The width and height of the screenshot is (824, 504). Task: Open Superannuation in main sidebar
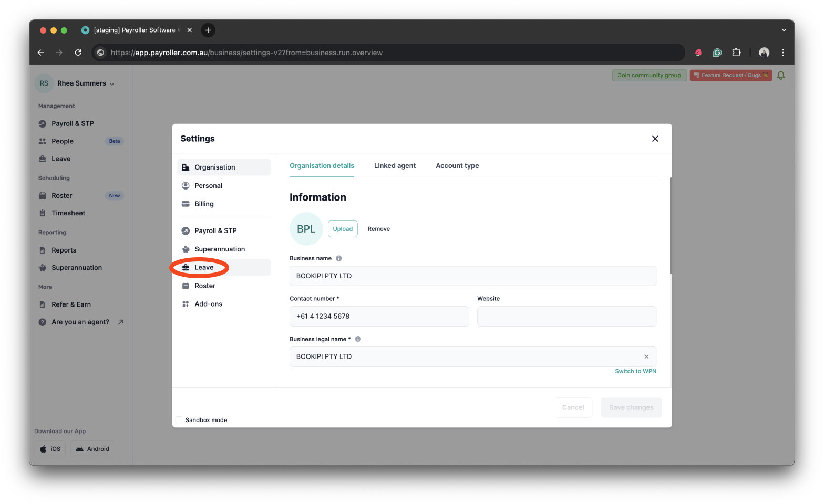pos(77,268)
